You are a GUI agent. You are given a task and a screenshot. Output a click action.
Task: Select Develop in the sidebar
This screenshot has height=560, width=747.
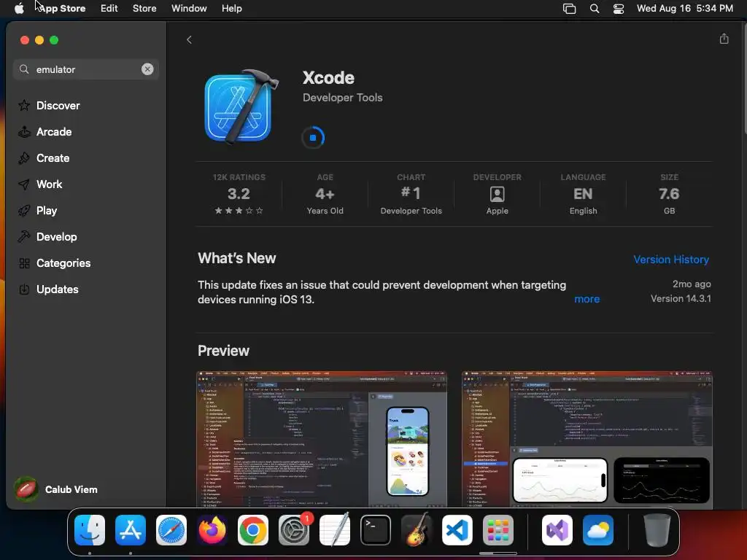click(56, 237)
